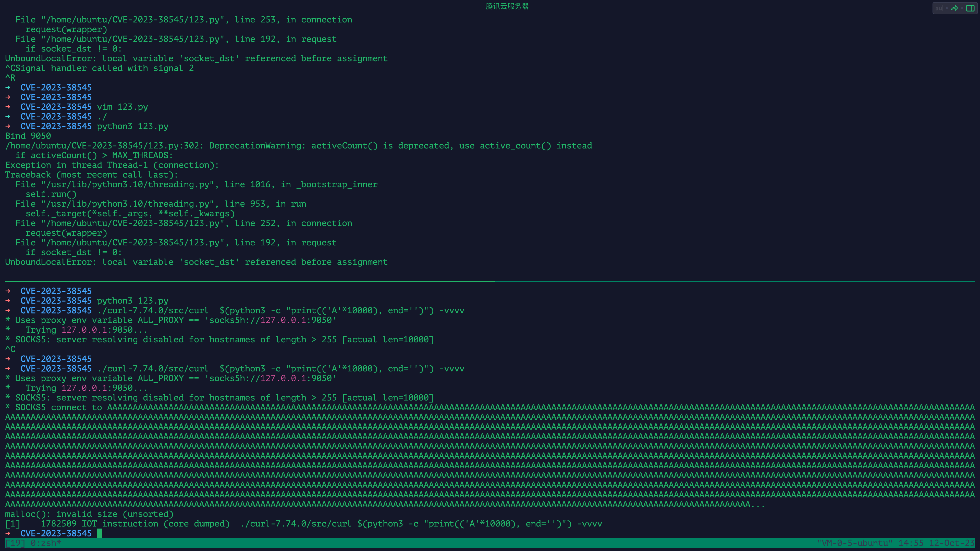Click the './' command at the prompt
980x551 pixels.
102,116
